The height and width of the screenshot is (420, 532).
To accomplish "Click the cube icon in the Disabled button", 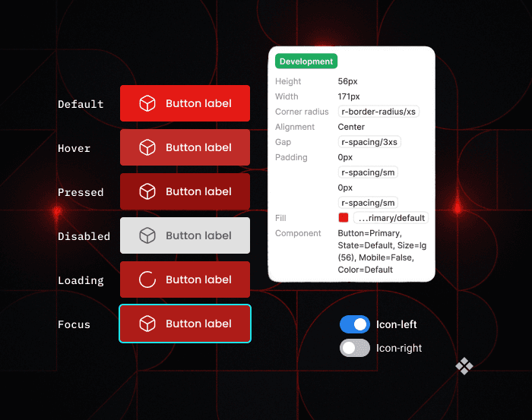I will pos(147,235).
